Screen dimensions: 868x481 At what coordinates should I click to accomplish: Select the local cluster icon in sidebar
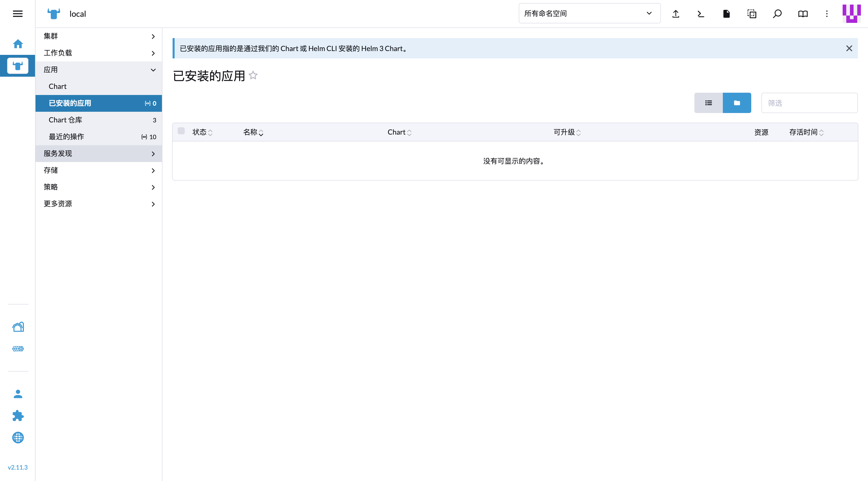coord(18,66)
